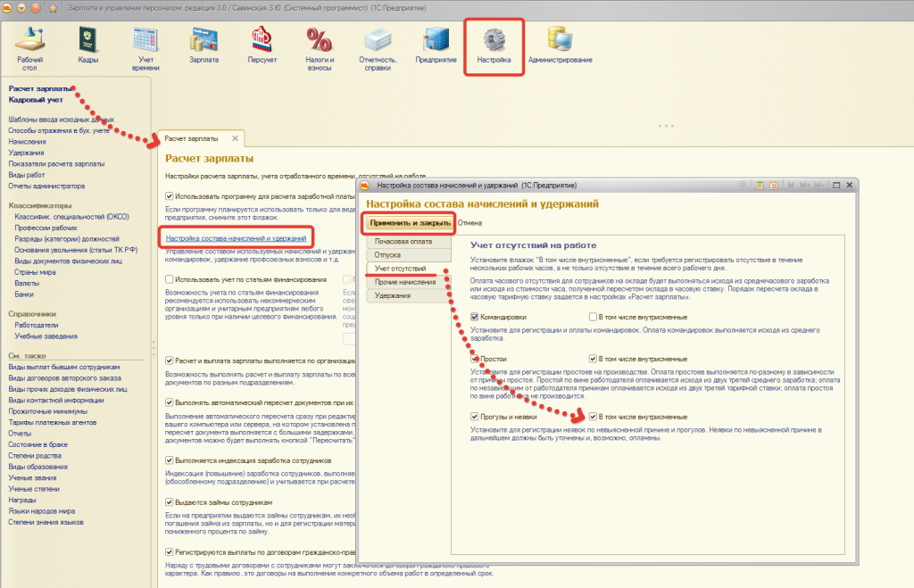
Task: Open the Работодатели reference link
Action: 36,325
